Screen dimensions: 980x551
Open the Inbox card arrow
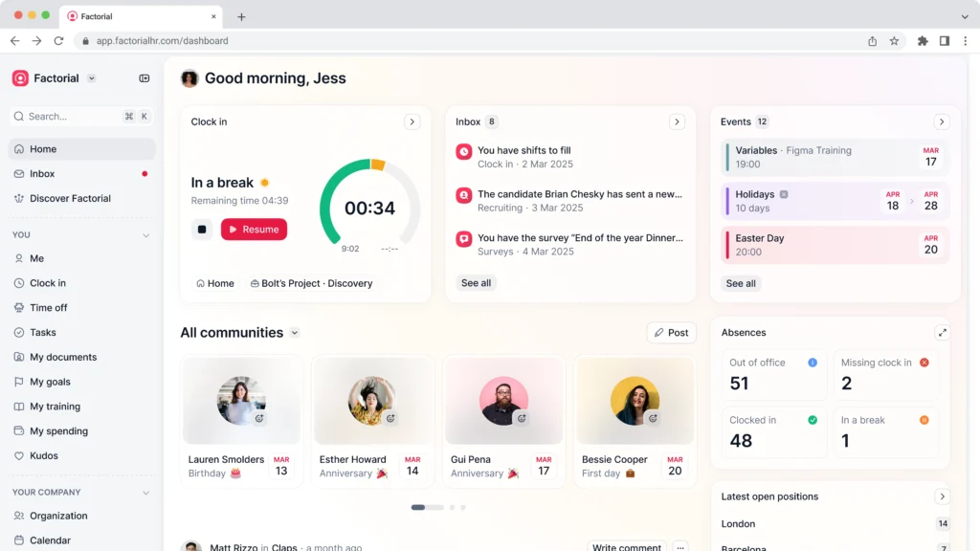(677, 121)
